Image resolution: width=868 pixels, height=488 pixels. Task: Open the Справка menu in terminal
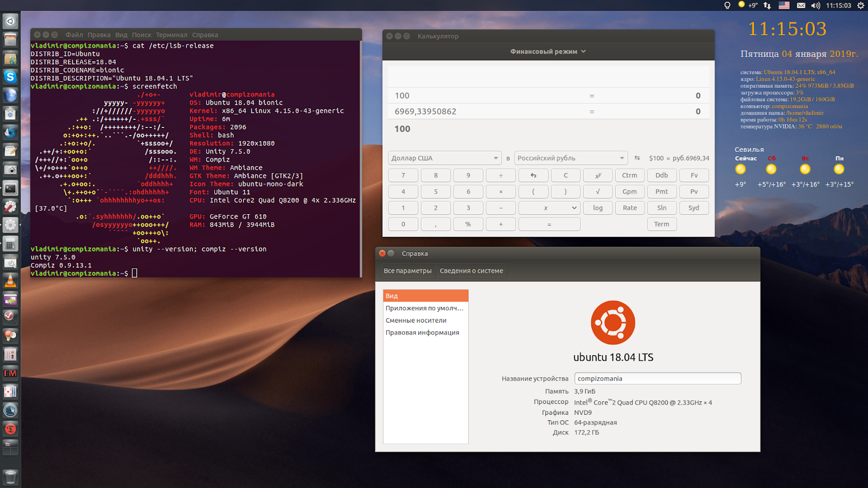[x=205, y=35]
